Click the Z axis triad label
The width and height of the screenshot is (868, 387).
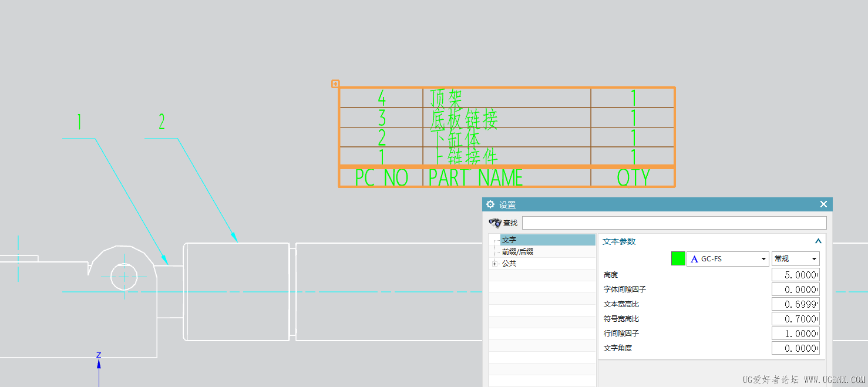tap(99, 355)
